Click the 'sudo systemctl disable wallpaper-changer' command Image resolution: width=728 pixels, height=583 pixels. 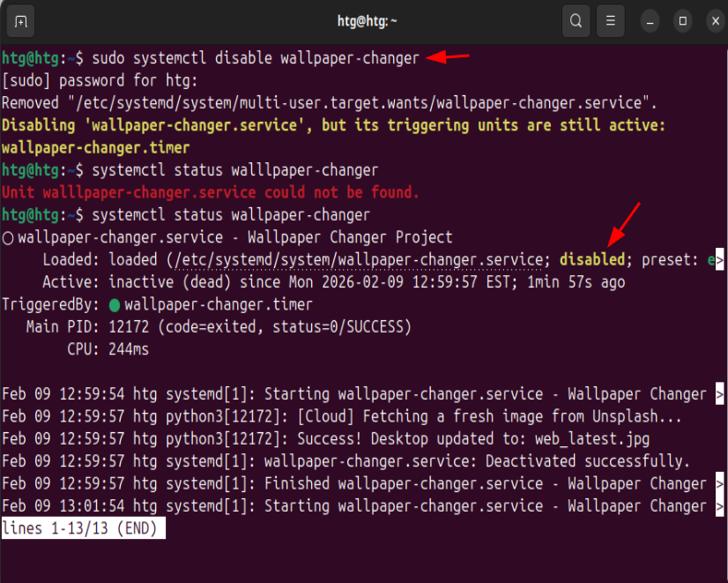click(256, 58)
